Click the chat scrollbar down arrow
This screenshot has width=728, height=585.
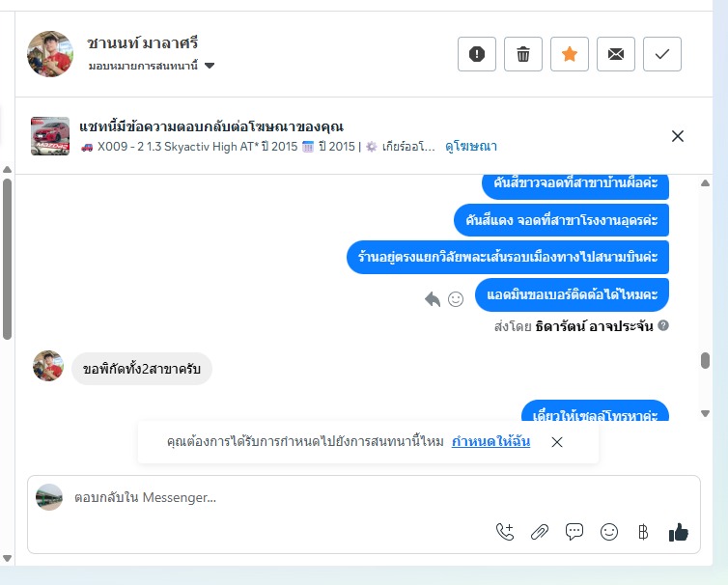tap(705, 413)
